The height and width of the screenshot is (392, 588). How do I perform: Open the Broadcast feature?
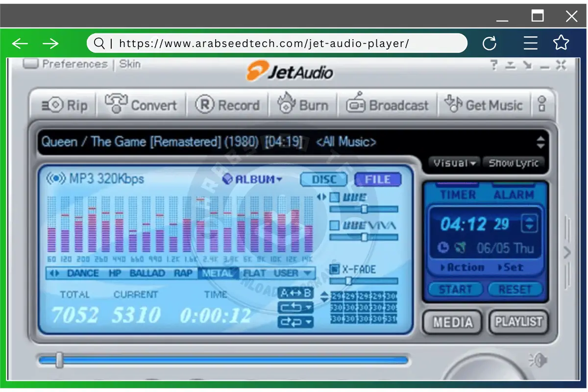388,104
